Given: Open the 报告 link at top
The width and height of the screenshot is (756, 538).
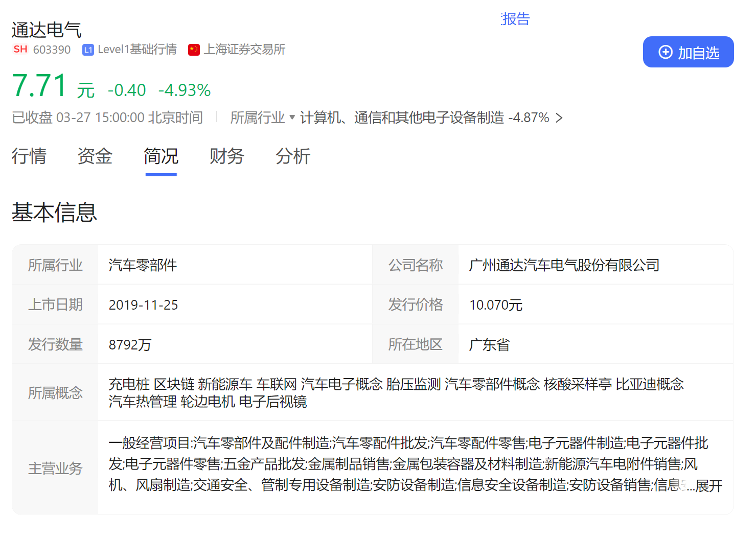Looking at the screenshot, I should (515, 19).
